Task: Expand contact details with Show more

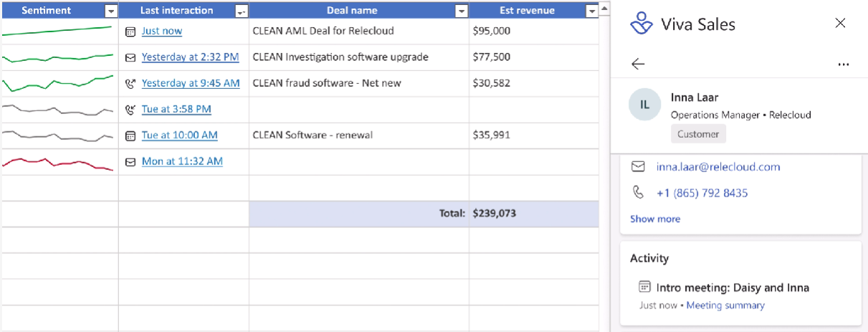Action: (x=655, y=219)
